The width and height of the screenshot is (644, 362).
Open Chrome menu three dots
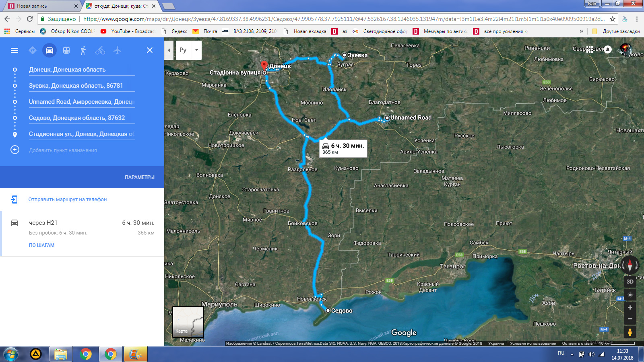coord(637,19)
